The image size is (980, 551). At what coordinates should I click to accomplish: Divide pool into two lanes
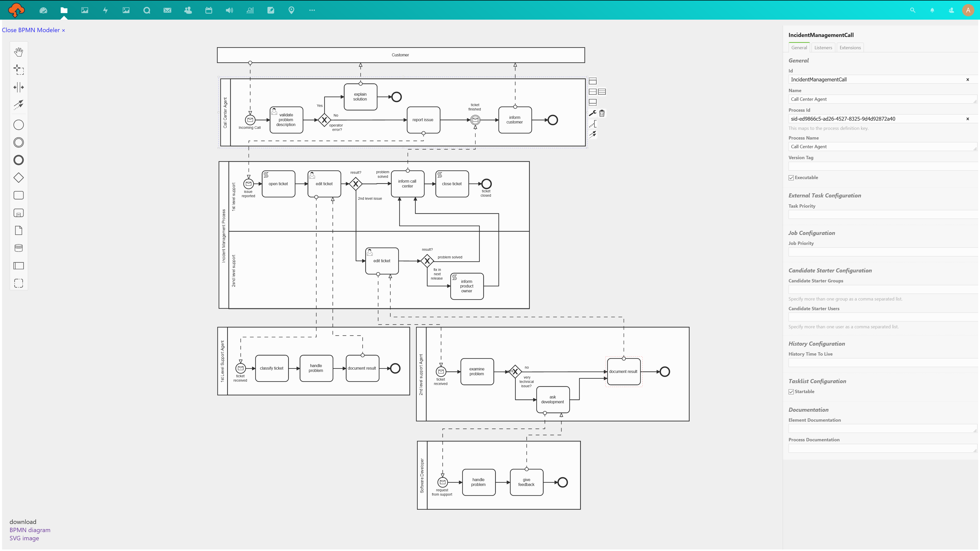coord(593,92)
